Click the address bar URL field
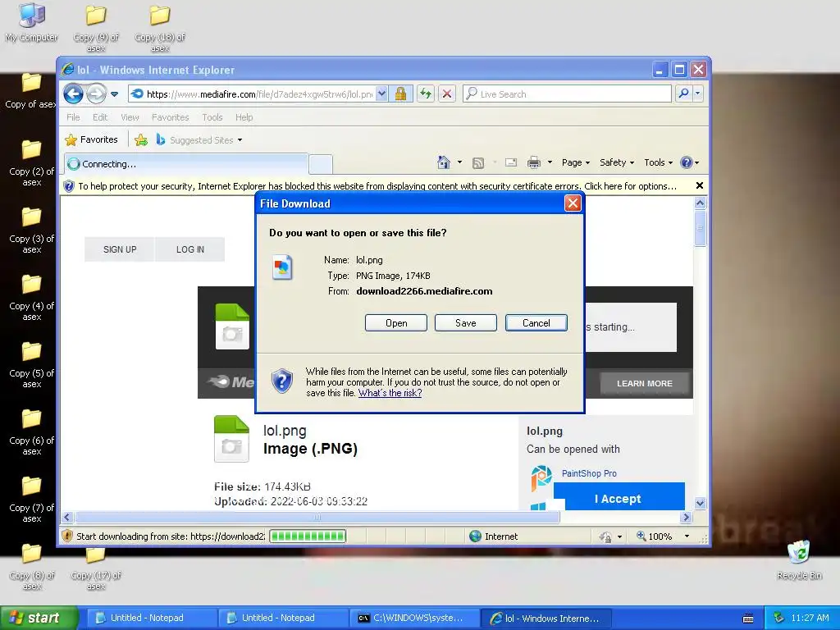 click(260, 94)
